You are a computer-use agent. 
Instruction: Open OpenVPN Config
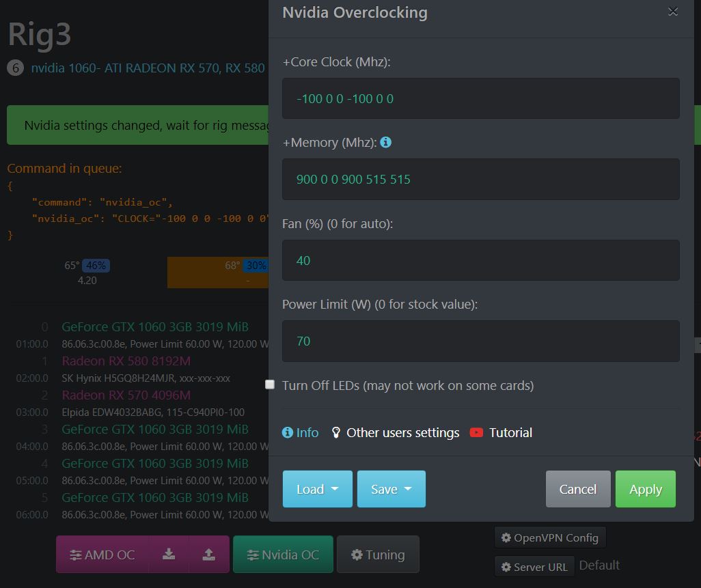[x=550, y=537]
